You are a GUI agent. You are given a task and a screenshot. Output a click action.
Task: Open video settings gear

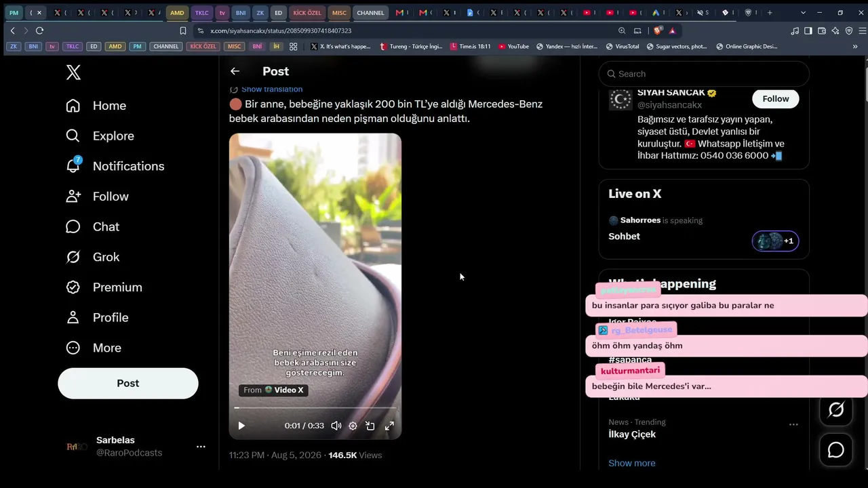point(353,426)
